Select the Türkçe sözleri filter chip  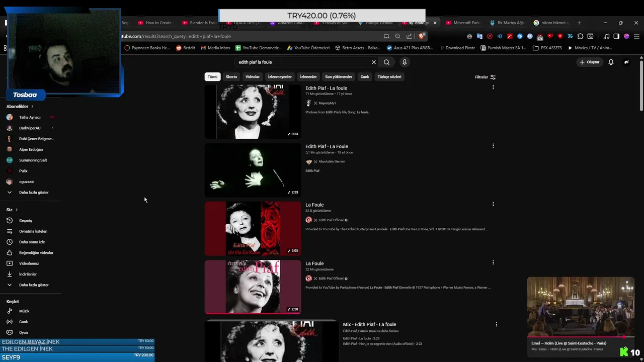coord(389,77)
